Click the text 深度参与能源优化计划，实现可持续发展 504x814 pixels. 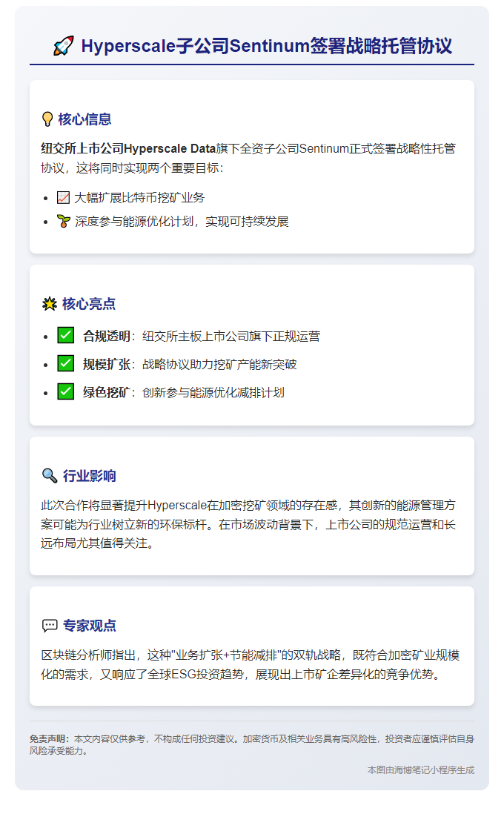182,222
